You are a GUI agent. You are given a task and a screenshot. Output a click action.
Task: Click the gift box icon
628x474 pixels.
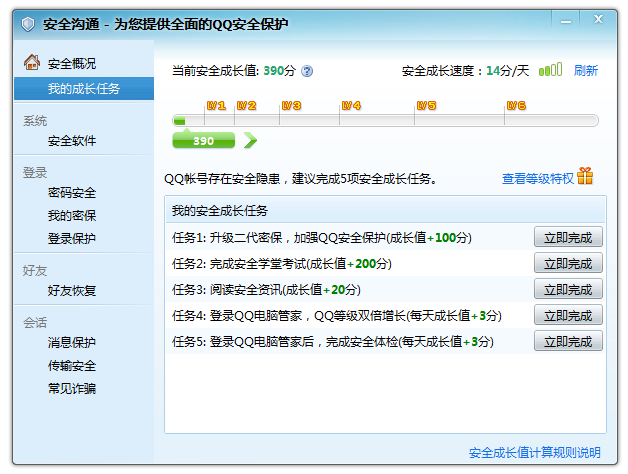(x=585, y=177)
